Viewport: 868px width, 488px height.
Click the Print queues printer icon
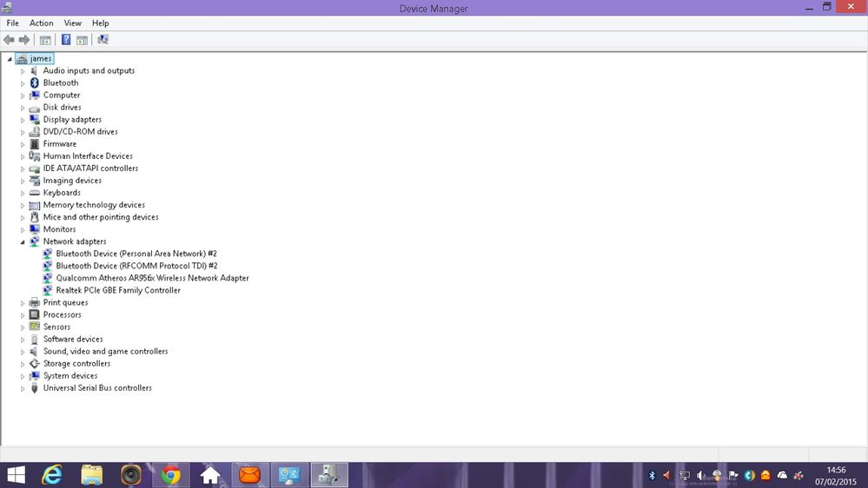coord(35,302)
